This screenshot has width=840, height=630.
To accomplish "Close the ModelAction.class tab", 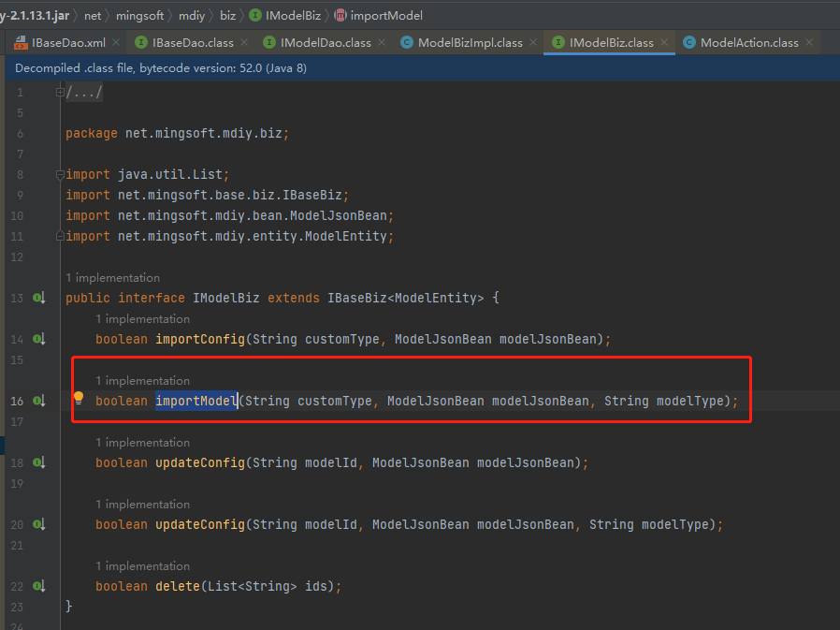I will click(809, 42).
